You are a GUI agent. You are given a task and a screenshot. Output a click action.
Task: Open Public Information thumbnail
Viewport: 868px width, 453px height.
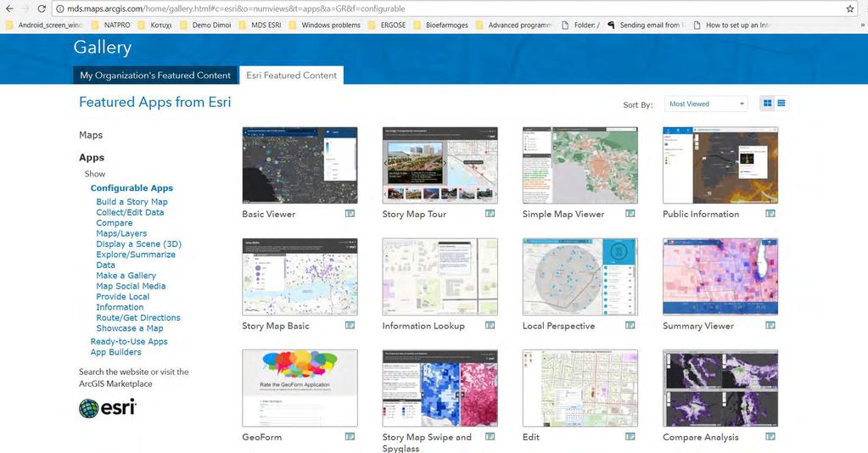(720, 165)
